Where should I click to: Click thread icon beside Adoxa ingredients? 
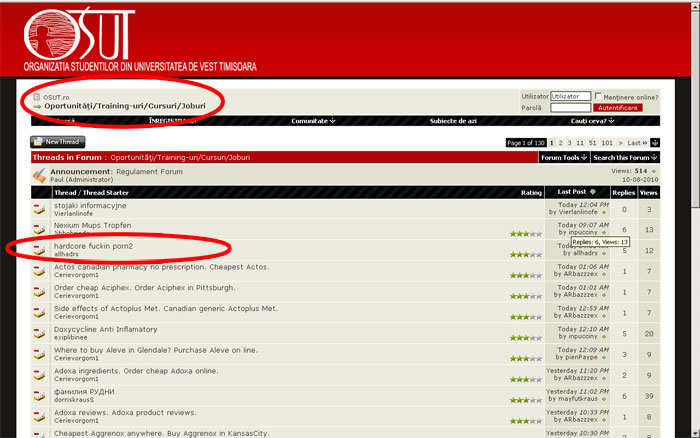[x=39, y=375]
